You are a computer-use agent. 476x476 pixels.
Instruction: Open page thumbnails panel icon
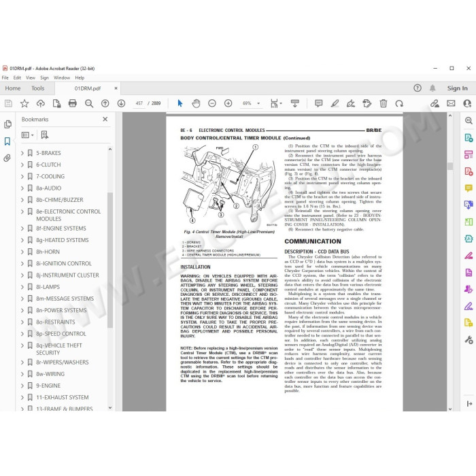pyautogui.click(x=7, y=124)
